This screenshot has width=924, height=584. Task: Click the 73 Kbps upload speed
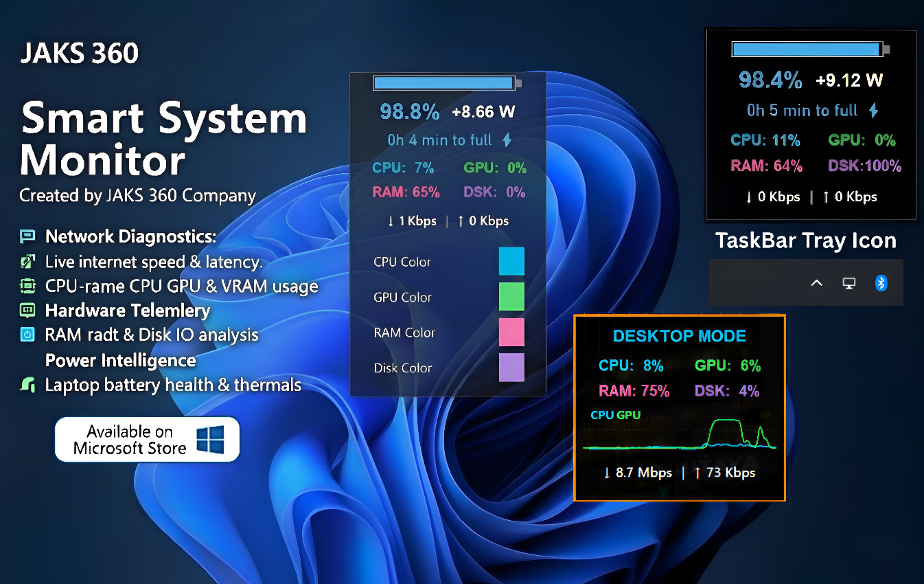coord(724,473)
